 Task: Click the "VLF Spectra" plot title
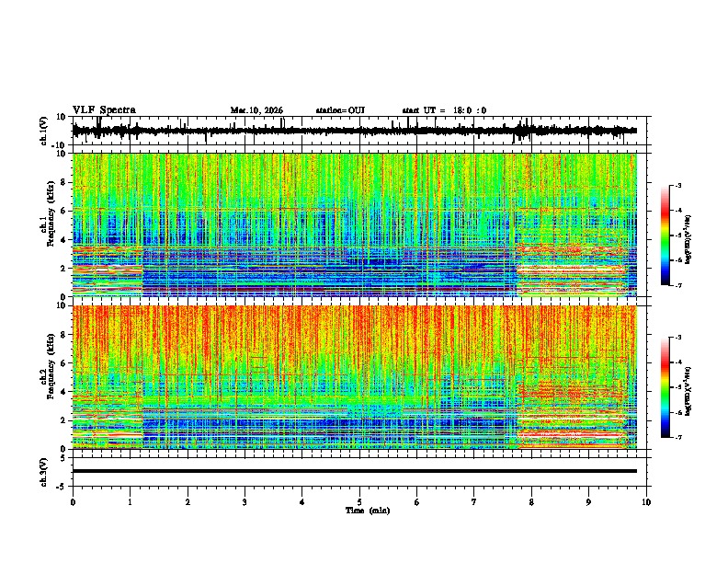click(x=104, y=110)
